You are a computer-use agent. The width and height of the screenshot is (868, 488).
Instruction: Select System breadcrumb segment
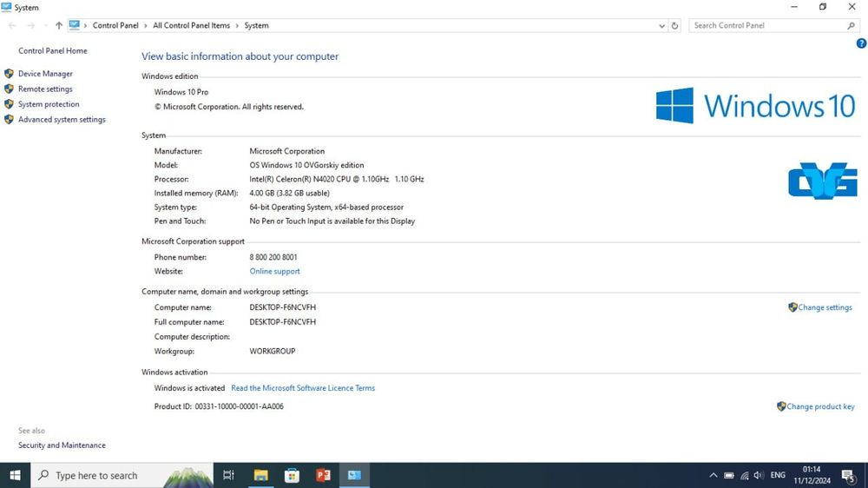(256, 25)
